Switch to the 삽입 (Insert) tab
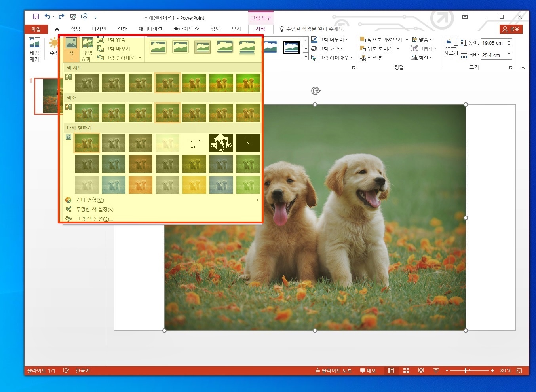Image resolution: width=536 pixels, height=392 pixels. tap(76, 29)
